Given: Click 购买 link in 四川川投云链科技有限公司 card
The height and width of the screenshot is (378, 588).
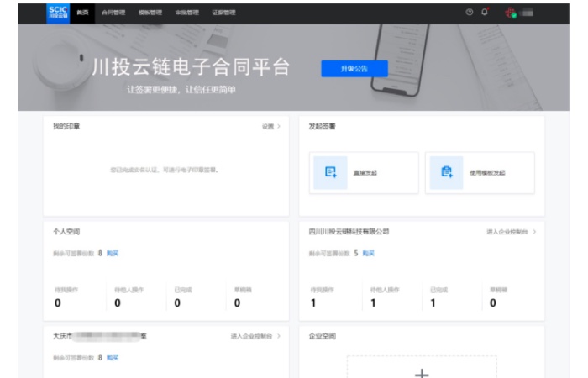Looking at the screenshot, I should (x=368, y=254).
